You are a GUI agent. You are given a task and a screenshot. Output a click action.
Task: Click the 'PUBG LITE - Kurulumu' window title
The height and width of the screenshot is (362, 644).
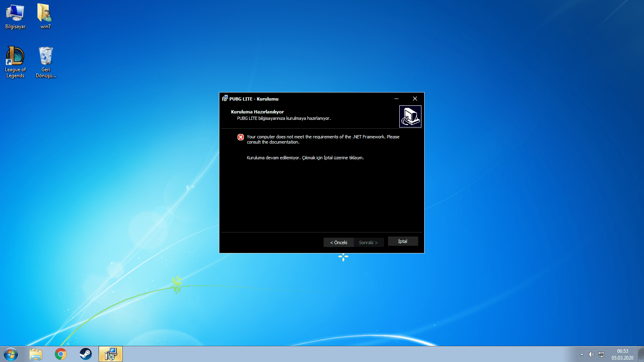pos(254,99)
